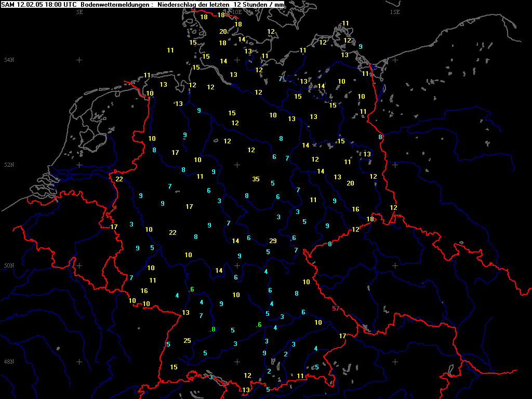
Task: Select the grid cross nearest the 52N label
Action: (x=79, y=165)
